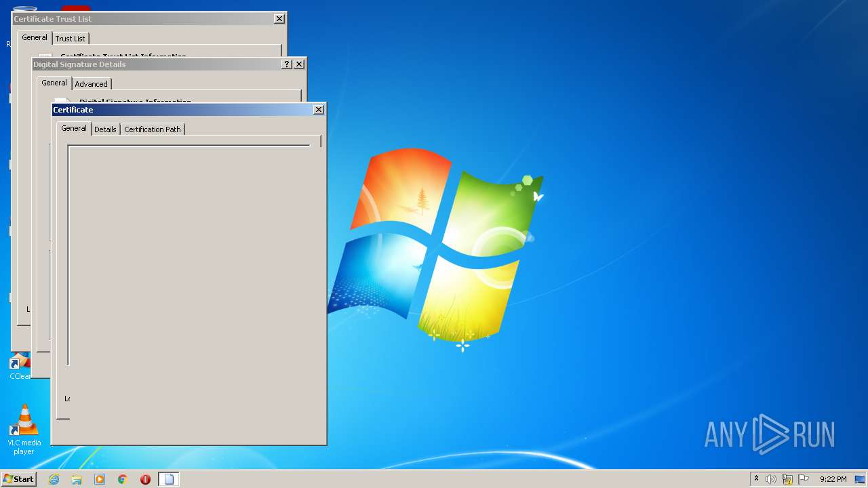Open the network status tray icon
This screenshot has width=868, height=488.
[787, 479]
